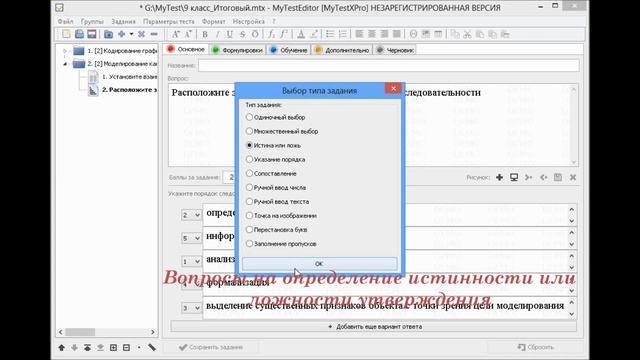Image resolution: width=640 pixels, height=360 pixels.
Task: Decrease font size with A-down icon
Action: [188, 34]
